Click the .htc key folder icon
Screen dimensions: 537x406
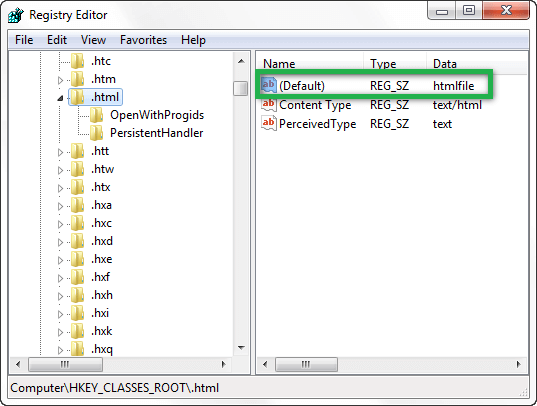77,61
